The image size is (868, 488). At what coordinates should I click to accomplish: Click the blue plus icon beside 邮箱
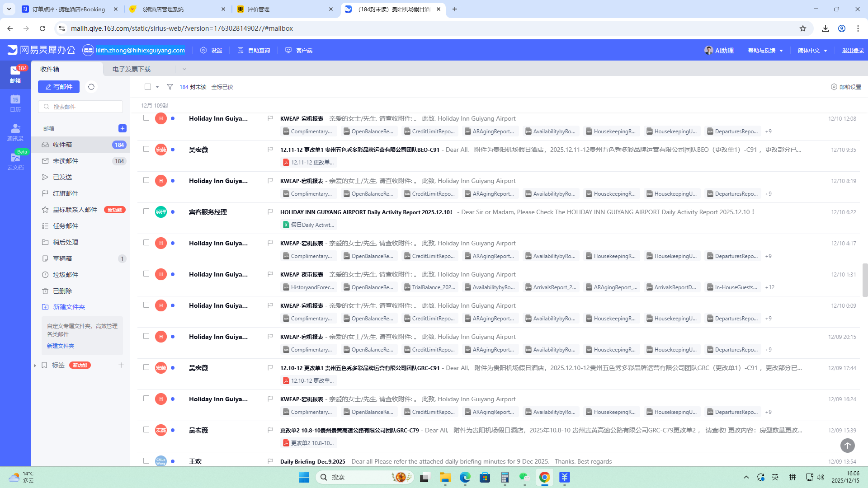click(122, 128)
